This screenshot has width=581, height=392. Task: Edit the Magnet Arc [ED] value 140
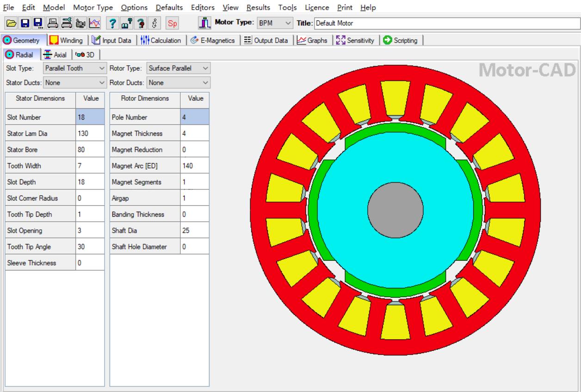click(194, 165)
